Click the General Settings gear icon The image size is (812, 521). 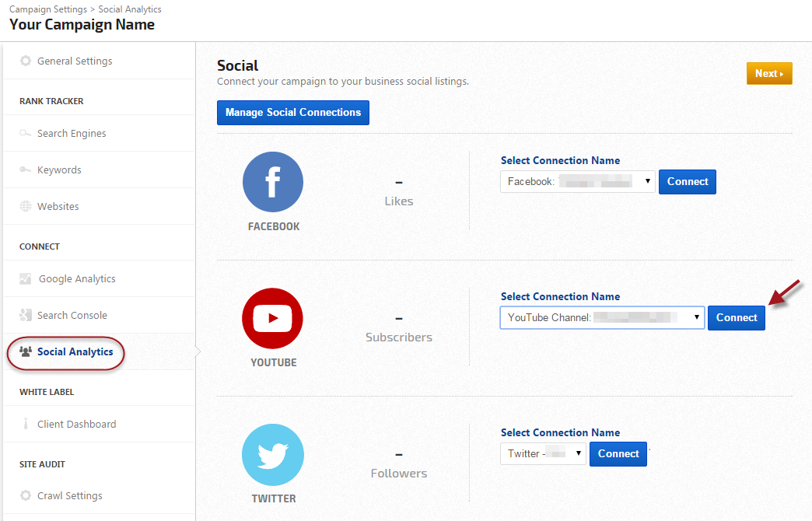(x=26, y=61)
